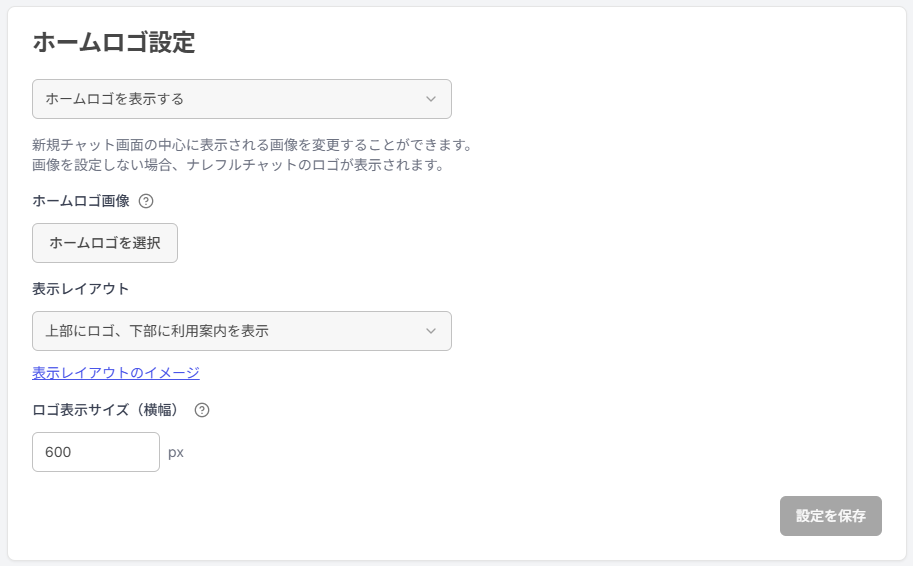Image resolution: width=913 pixels, height=566 pixels.
Task: Click the help icon next to ロゴ表示サイズ（横幅）
Action: pos(202,410)
